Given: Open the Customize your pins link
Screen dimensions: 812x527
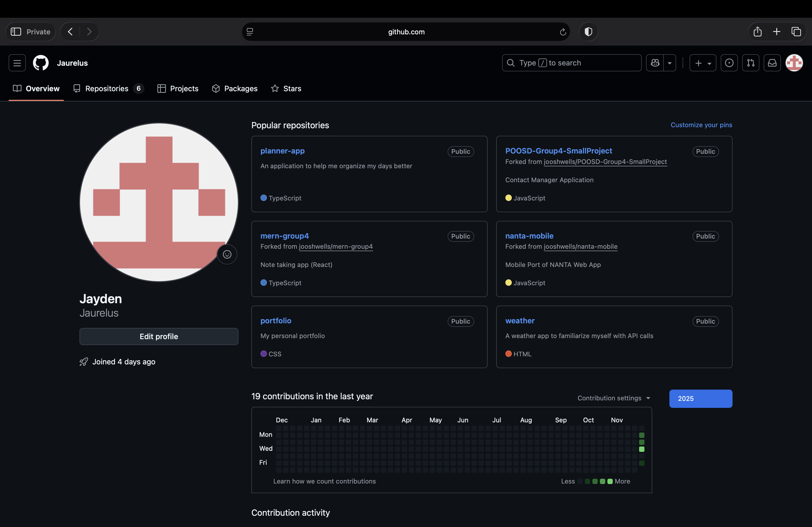Looking at the screenshot, I should (701, 125).
